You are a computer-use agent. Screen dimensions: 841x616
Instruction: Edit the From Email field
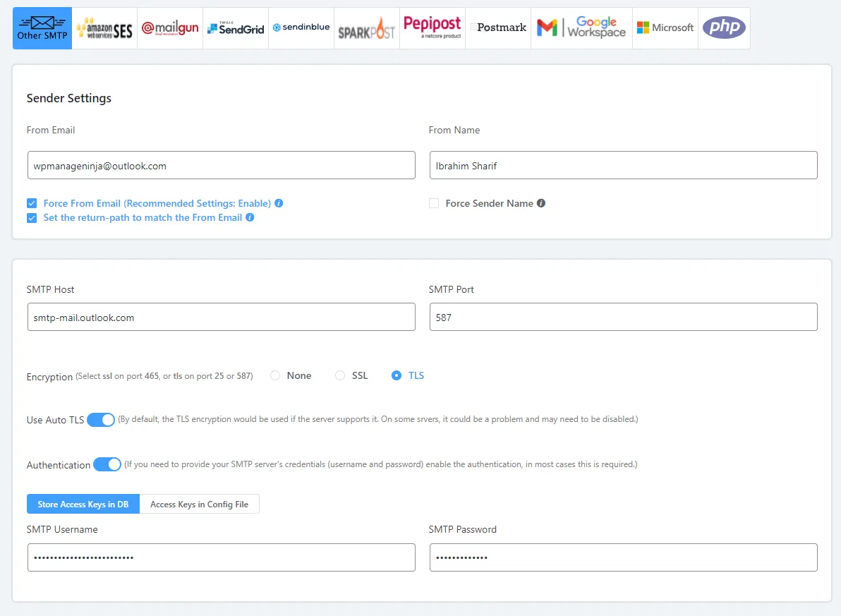tap(222, 165)
